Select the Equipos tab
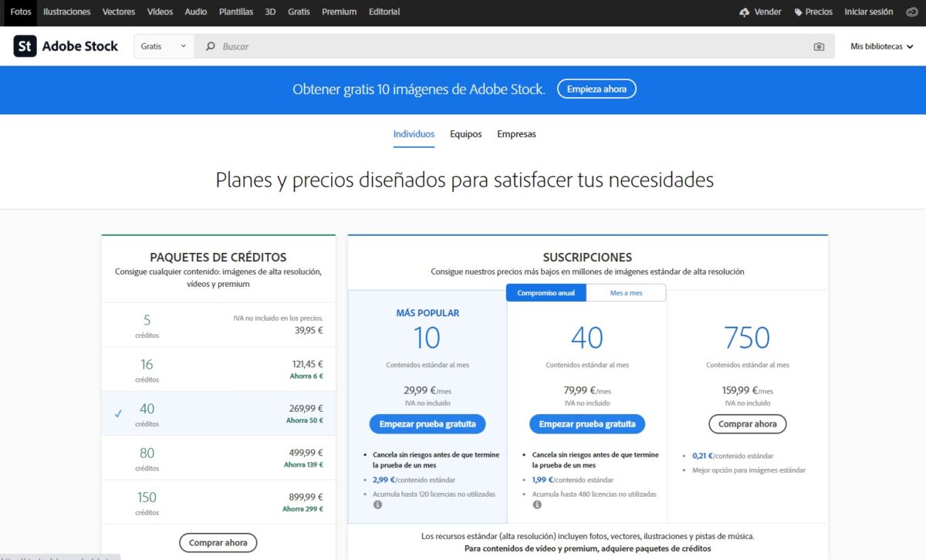Screen dimensions: 926x560 coord(466,134)
